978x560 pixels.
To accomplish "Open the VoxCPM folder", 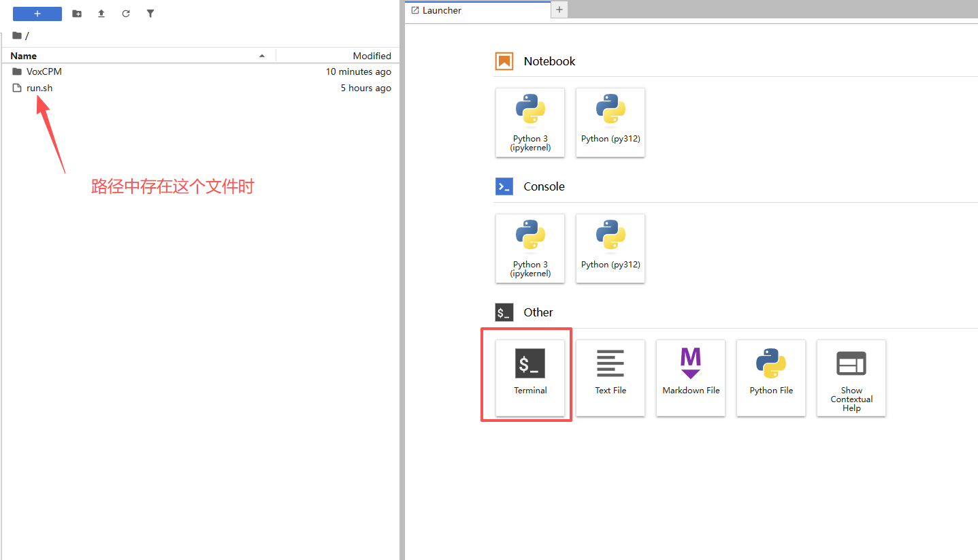I will click(x=44, y=71).
